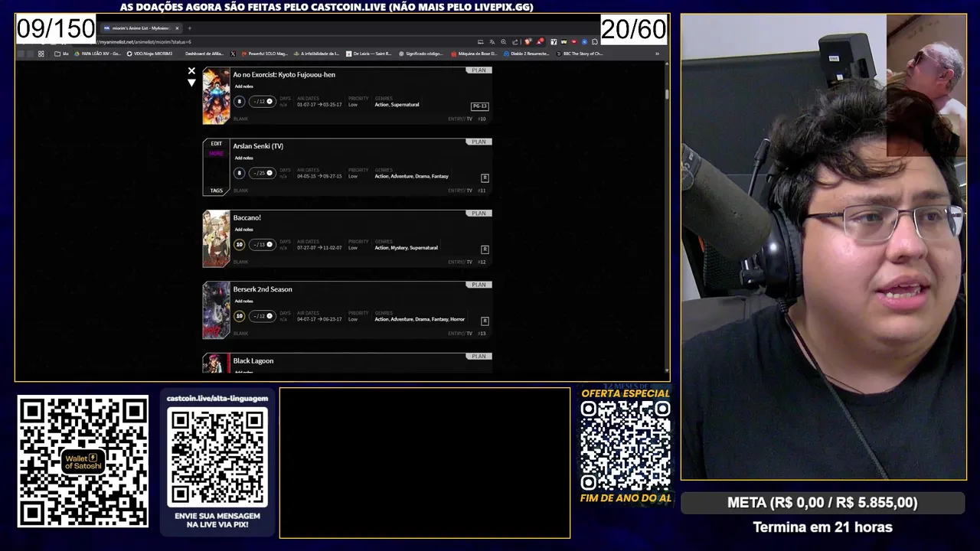Change PLAN status of Baccano!
980x551 pixels.
pos(479,213)
